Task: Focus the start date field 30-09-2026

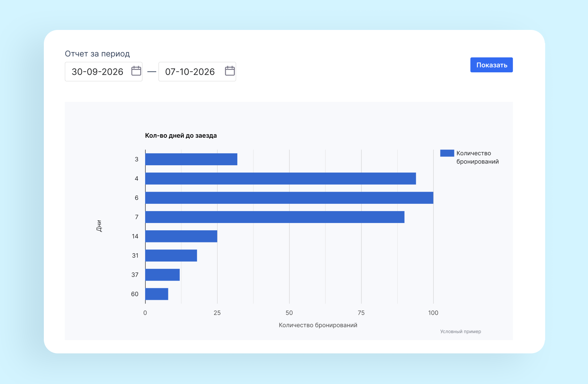Action: (x=103, y=72)
